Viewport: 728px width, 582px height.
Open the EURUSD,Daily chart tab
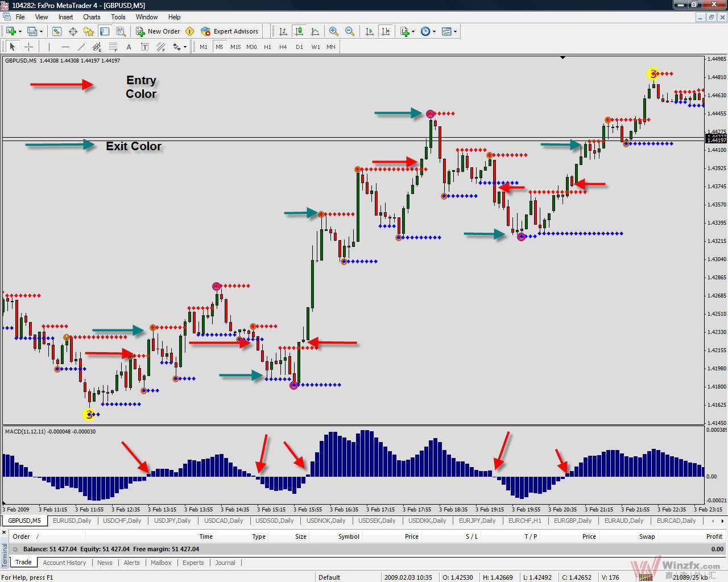72,521
